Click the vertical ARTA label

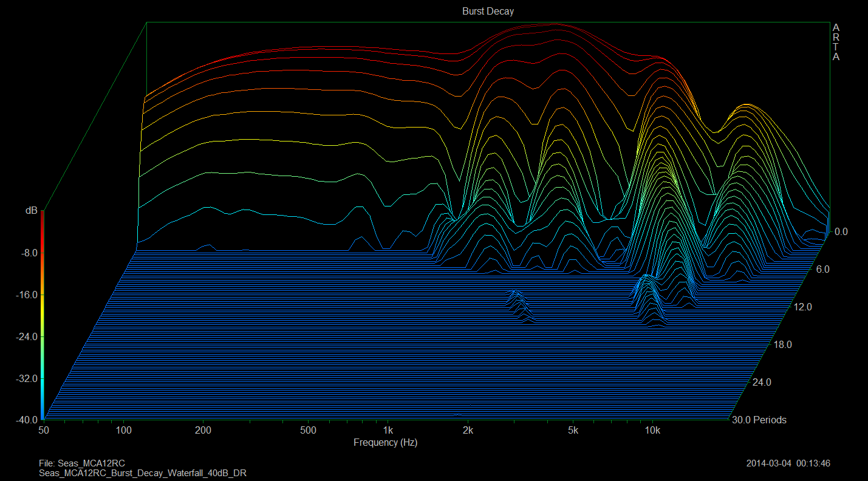click(836, 43)
